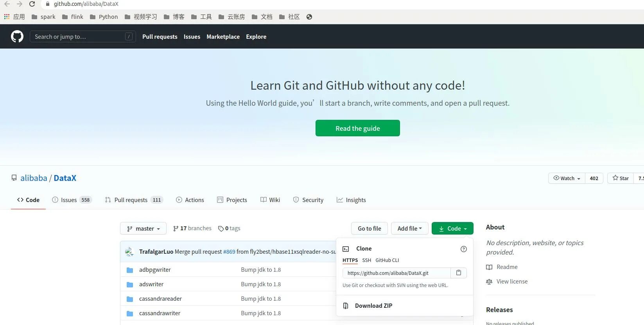Open the cassandrawriter folder
Viewport: 644px width, 325px height.
(x=160, y=313)
